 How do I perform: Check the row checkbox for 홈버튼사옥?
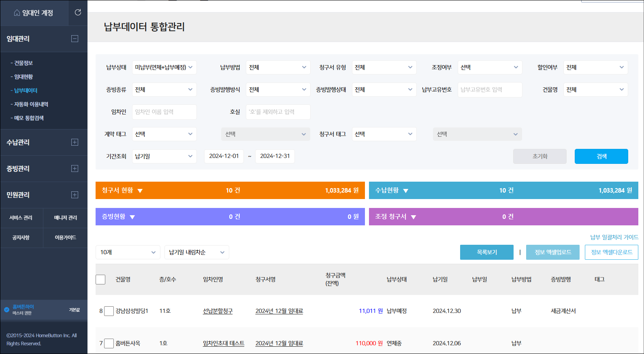click(x=109, y=343)
